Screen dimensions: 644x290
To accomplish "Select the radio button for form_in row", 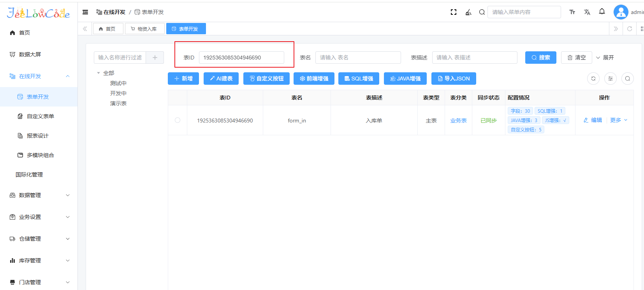I will pos(178,120).
